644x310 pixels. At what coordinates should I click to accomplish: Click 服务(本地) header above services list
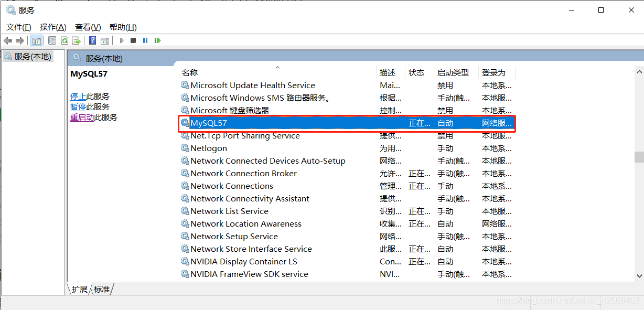[104, 58]
